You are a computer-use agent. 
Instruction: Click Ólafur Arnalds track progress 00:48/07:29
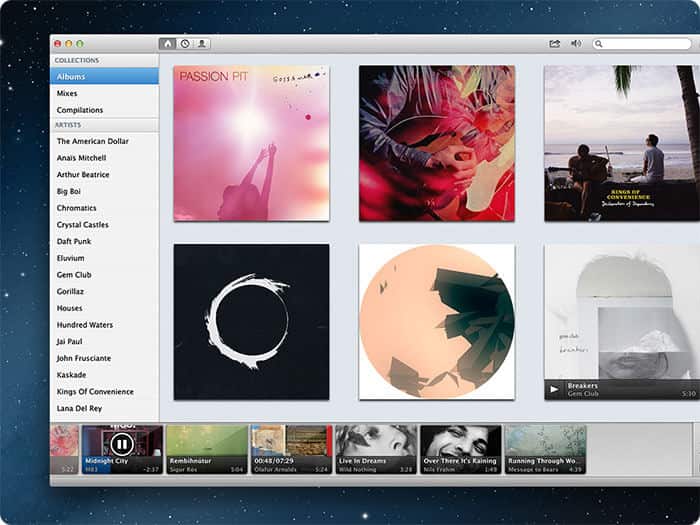[274, 461]
